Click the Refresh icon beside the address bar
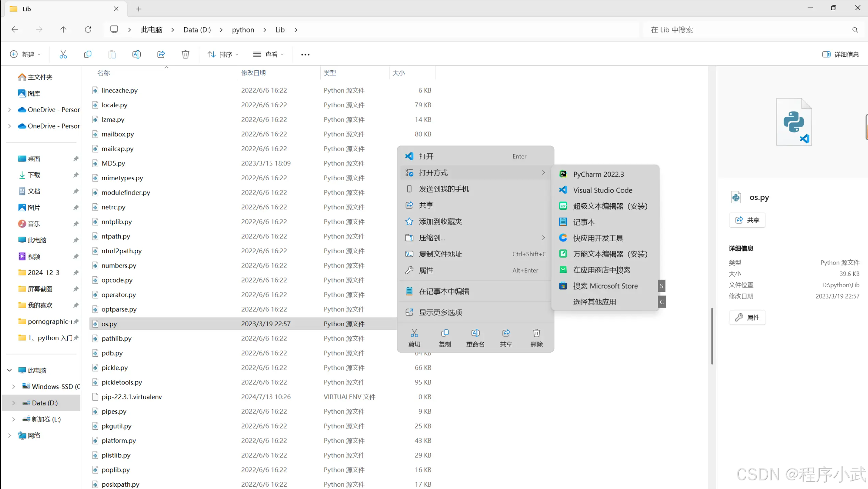The image size is (868, 489). coord(88,29)
